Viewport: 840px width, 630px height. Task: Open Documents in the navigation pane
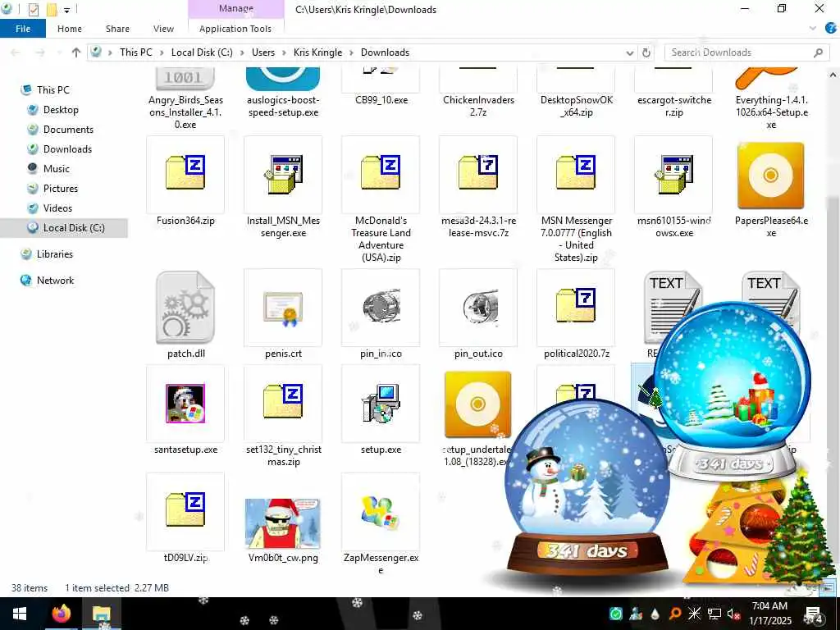coord(68,129)
